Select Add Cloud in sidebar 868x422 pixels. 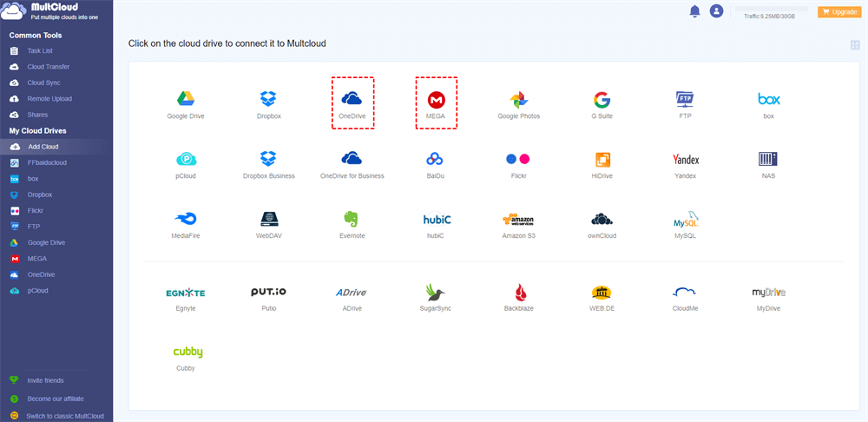(56, 147)
